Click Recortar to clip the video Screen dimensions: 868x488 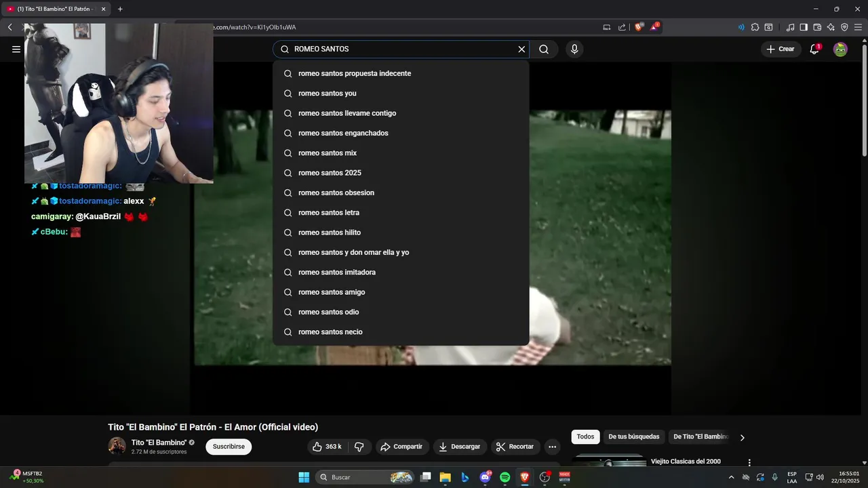515,447
